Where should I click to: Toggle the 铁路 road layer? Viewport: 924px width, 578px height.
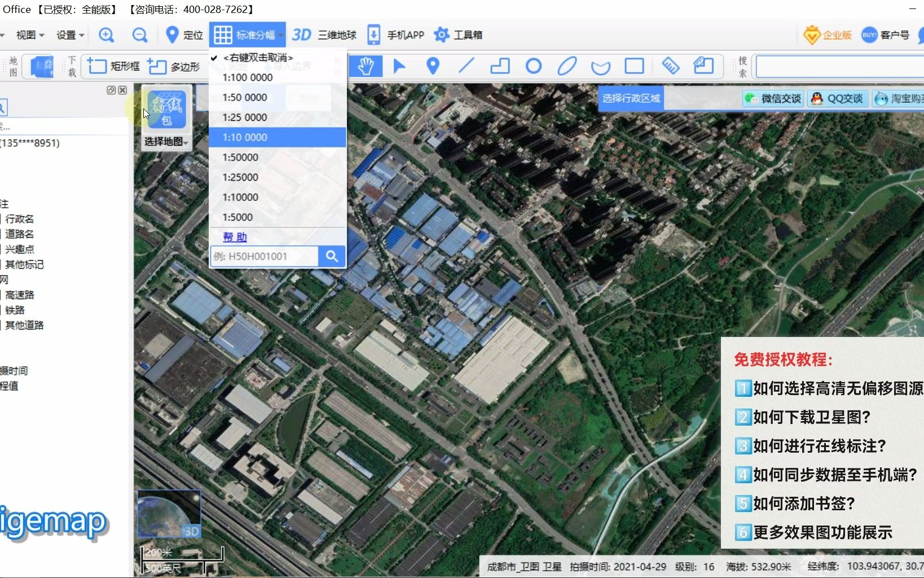pyautogui.click(x=15, y=310)
